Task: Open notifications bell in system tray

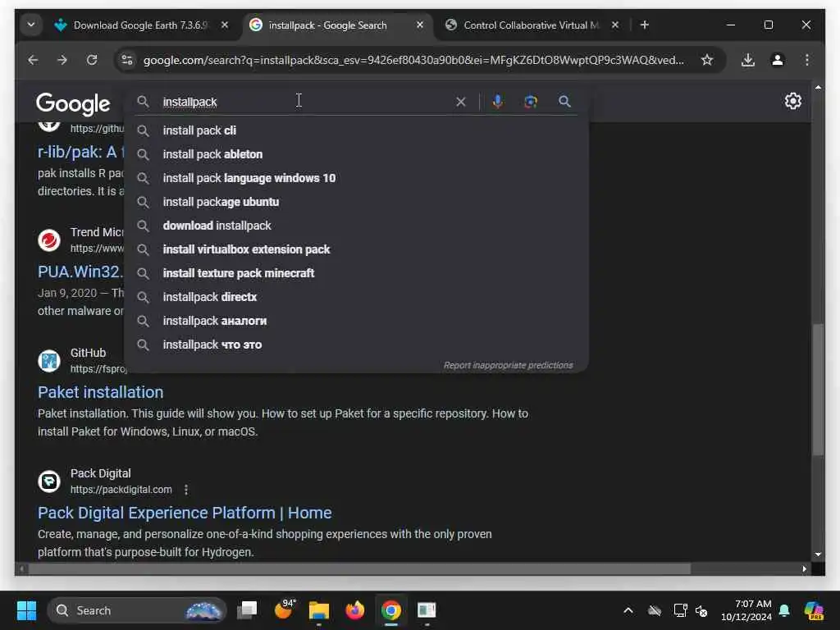Action: click(x=784, y=610)
